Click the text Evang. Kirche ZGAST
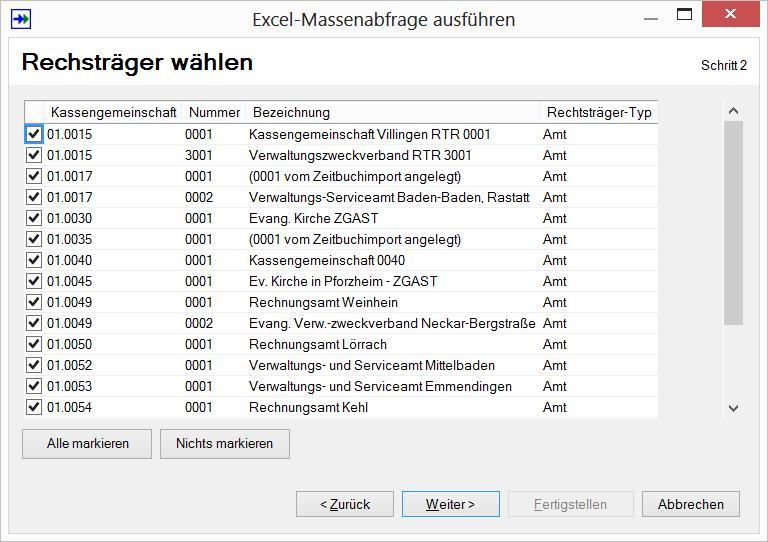The width and height of the screenshot is (768, 542). 313,218
